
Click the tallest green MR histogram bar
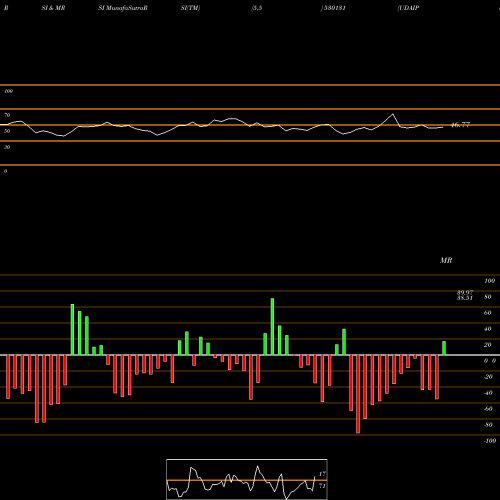tap(272, 327)
